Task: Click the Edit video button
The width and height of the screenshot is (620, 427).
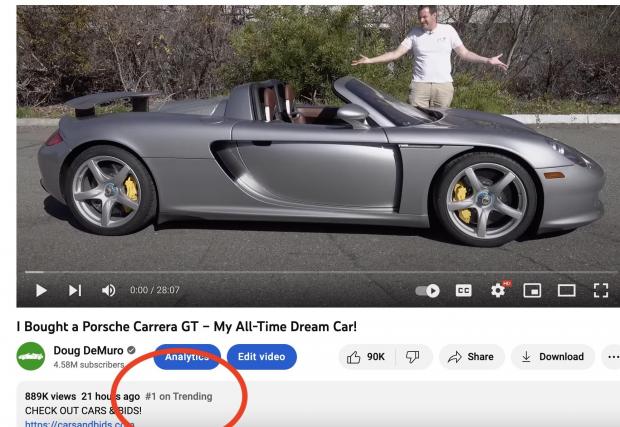Action: [262, 357]
